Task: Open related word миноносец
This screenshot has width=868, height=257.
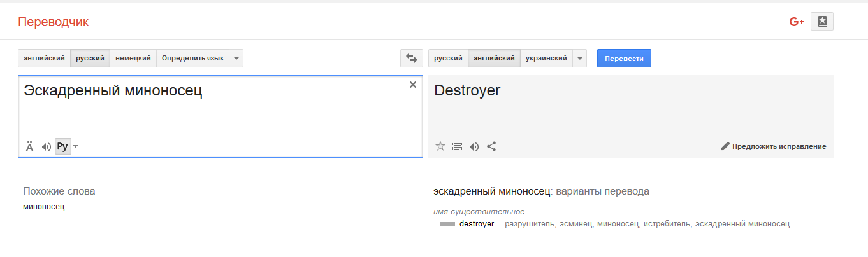Action: [x=44, y=206]
